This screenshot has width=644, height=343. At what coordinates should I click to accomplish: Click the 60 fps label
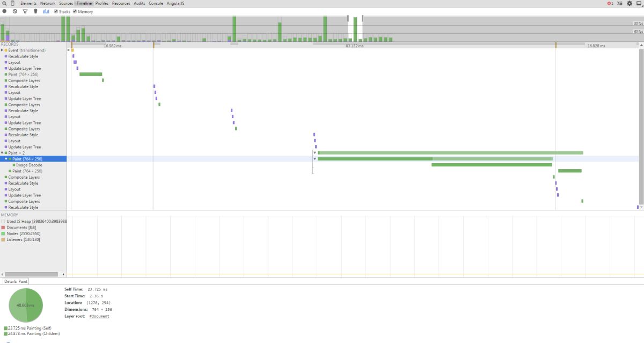(x=638, y=32)
